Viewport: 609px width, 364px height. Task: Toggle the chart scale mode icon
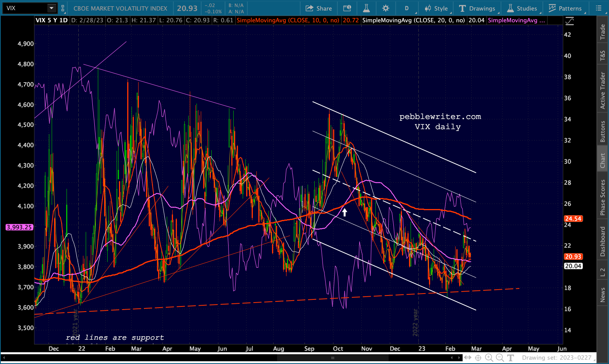click(569, 21)
